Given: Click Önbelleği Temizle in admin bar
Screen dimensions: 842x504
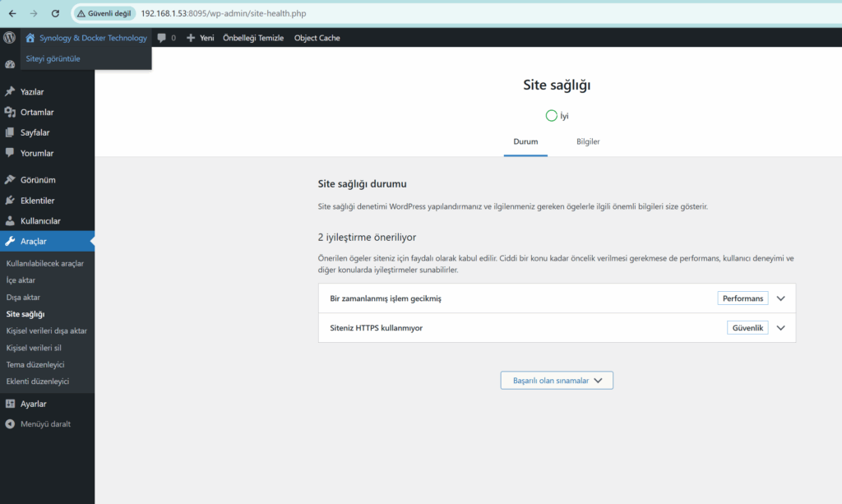Looking at the screenshot, I should (252, 38).
